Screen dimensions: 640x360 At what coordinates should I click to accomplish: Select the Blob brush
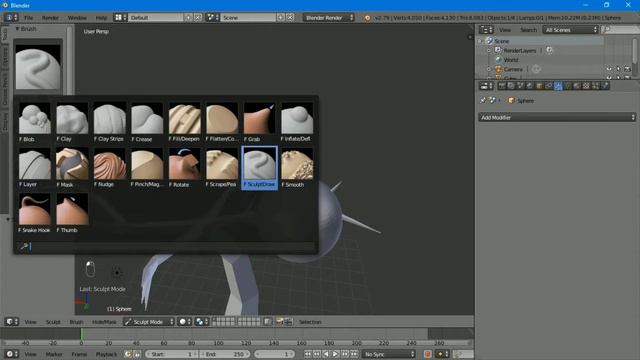click(35, 122)
